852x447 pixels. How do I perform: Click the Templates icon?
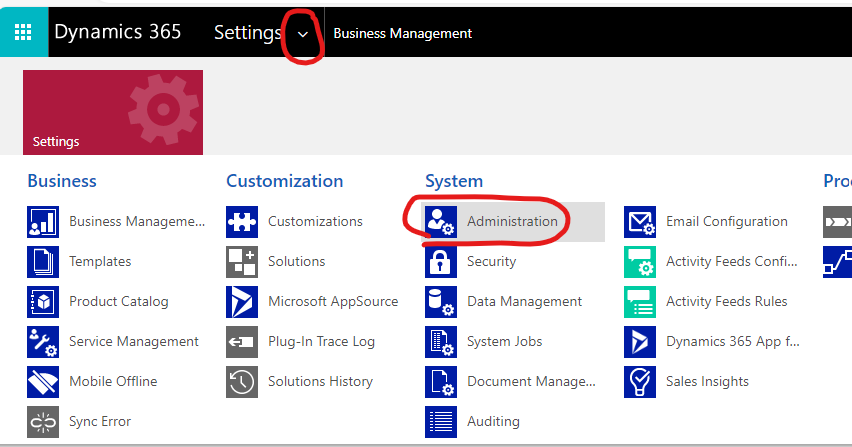pyautogui.click(x=43, y=262)
